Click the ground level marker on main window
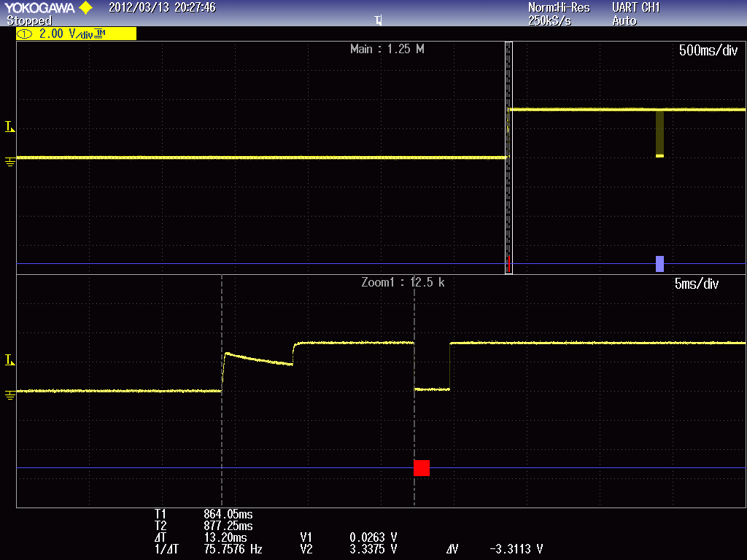The height and width of the screenshot is (560, 747). pos(10,162)
